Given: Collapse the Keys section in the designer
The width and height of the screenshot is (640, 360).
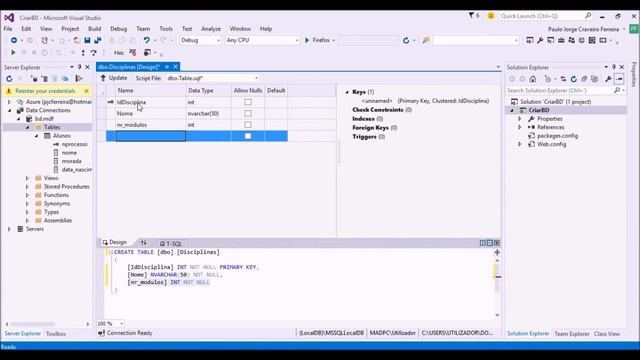Looking at the screenshot, I should (x=347, y=92).
